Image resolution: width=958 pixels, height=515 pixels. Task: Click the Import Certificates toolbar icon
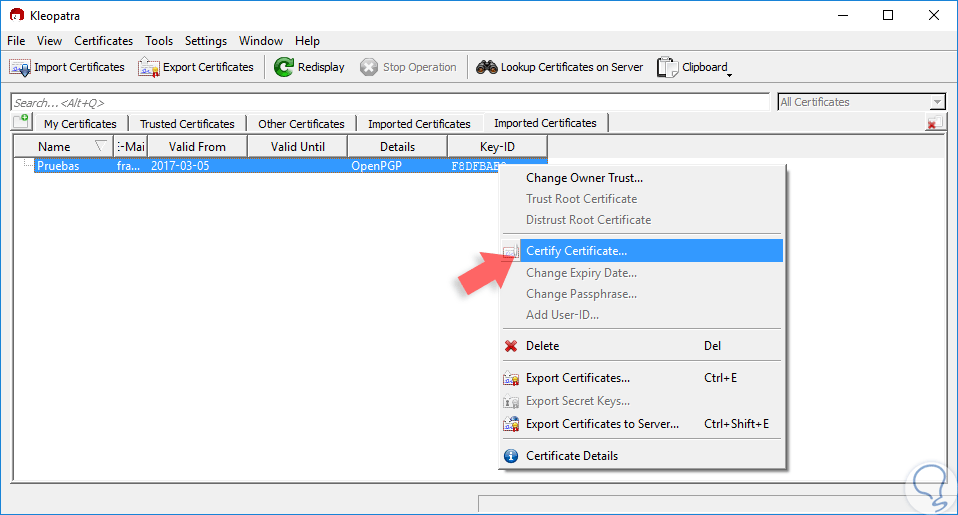coord(20,67)
